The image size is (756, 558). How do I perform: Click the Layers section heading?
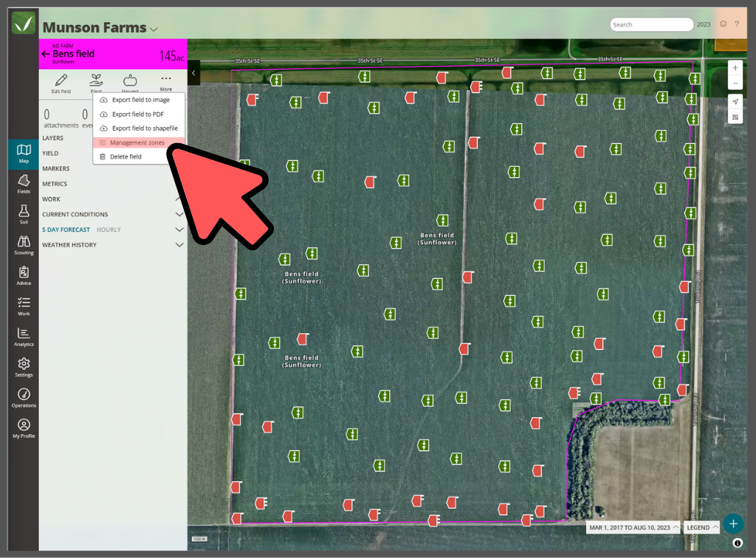tap(52, 138)
